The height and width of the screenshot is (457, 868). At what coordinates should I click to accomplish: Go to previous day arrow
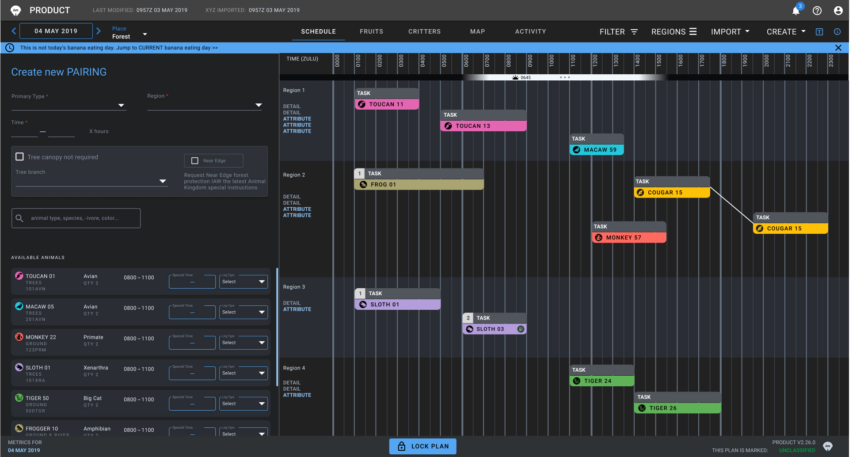click(14, 31)
